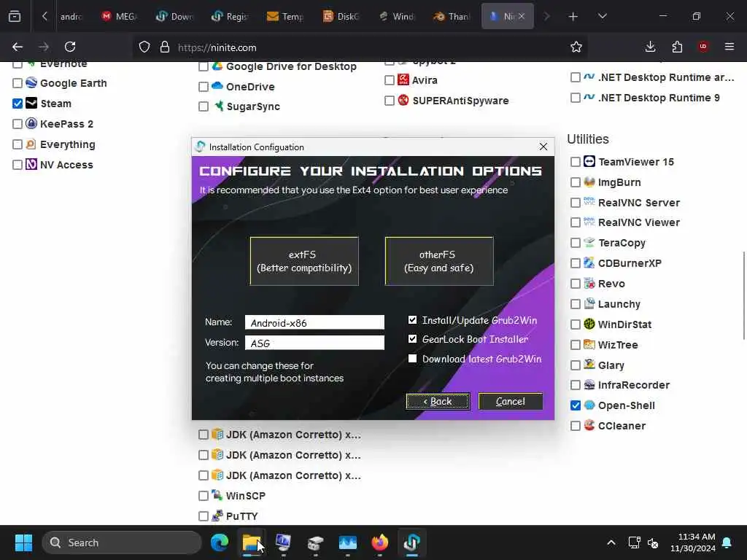Image resolution: width=747 pixels, height=560 pixels.
Task: Click the CCleaner app icon
Action: tap(589, 425)
